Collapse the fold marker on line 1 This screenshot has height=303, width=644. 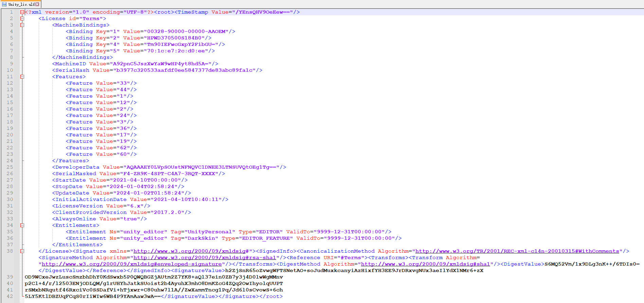click(22, 12)
